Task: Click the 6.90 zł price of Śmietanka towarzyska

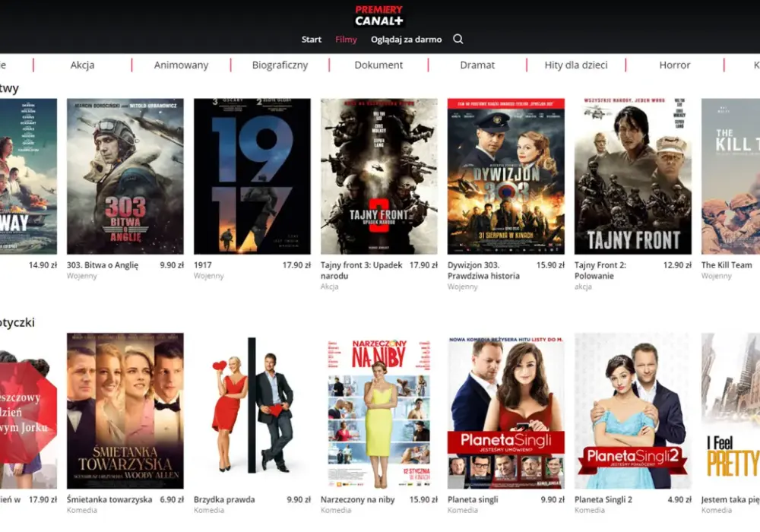Action: tap(172, 499)
